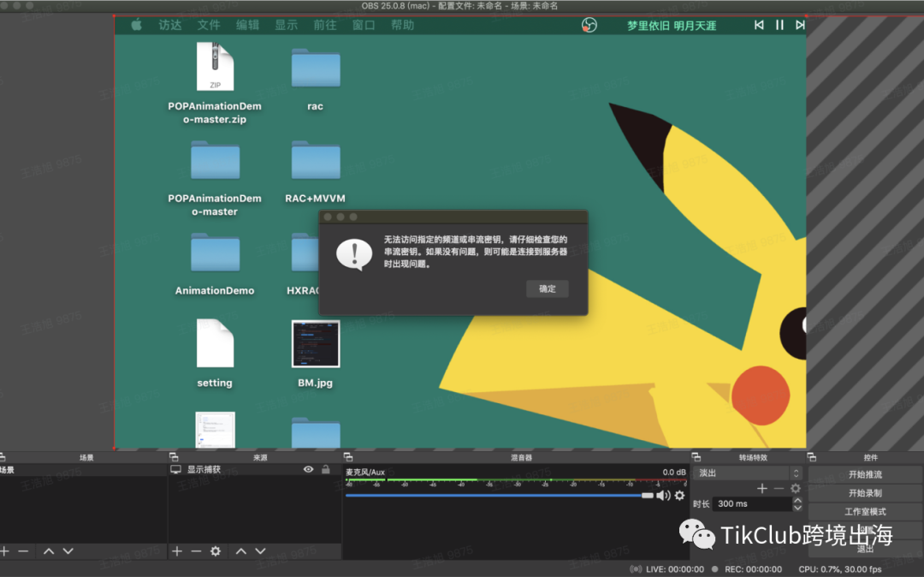
Task: Confirm the error dialog with 确定
Action: [x=547, y=288]
